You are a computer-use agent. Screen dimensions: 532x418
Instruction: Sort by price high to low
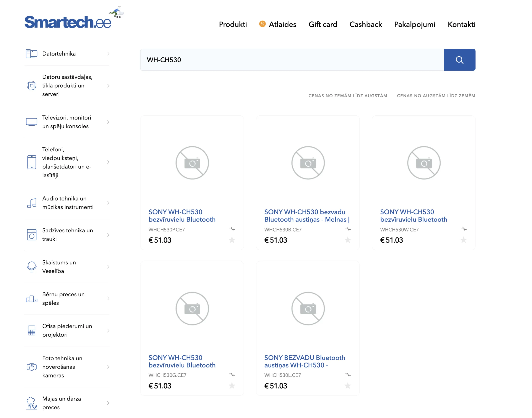[436, 96]
